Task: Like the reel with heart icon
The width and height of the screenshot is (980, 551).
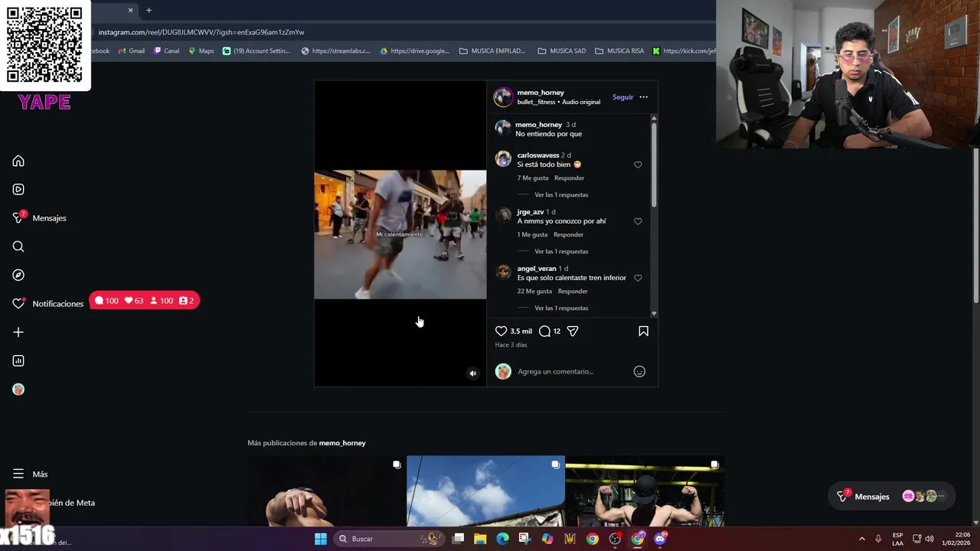Action: 501,331
